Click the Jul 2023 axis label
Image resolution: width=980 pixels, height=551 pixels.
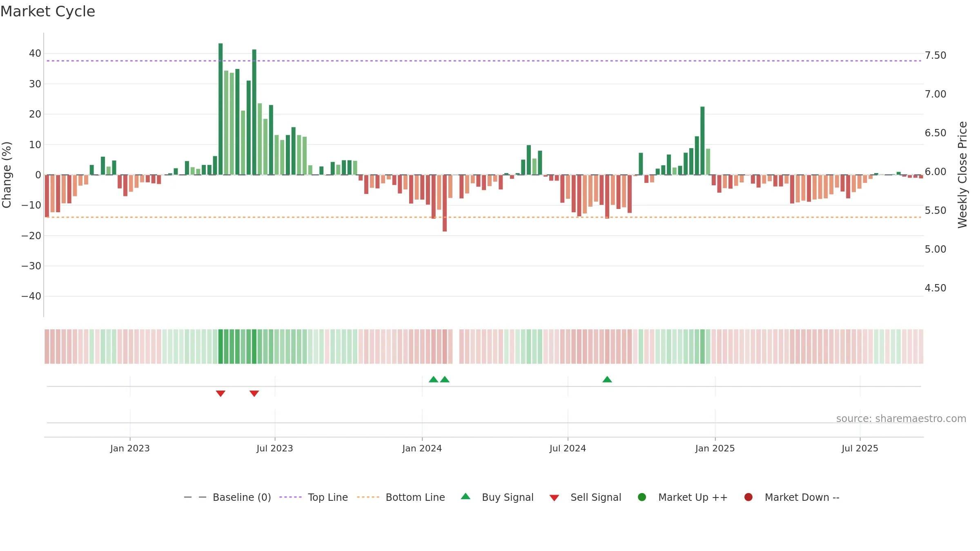pyautogui.click(x=275, y=448)
